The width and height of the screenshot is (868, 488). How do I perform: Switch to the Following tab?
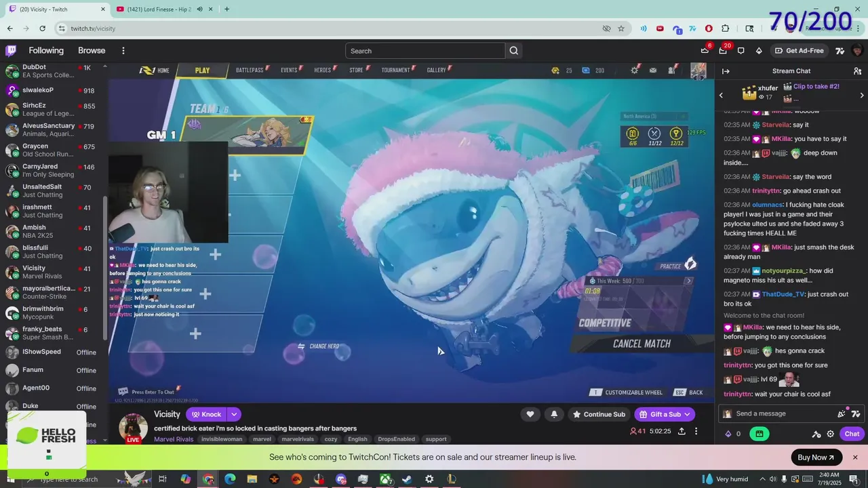click(x=46, y=51)
